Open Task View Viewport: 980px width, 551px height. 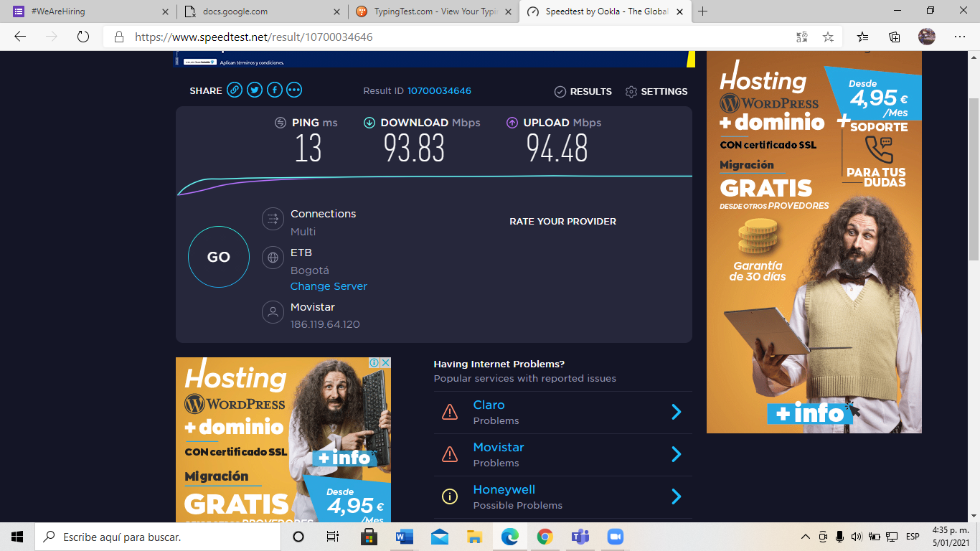pos(332,537)
